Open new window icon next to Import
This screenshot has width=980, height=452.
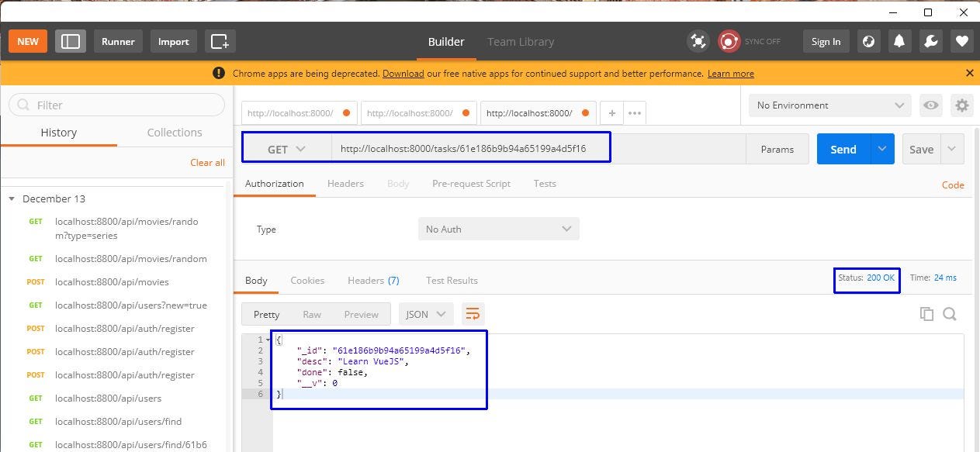tap(220, 41)
